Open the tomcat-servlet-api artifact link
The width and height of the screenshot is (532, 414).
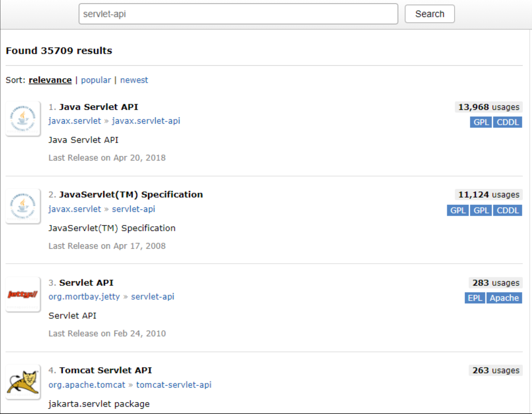[174, 385]
